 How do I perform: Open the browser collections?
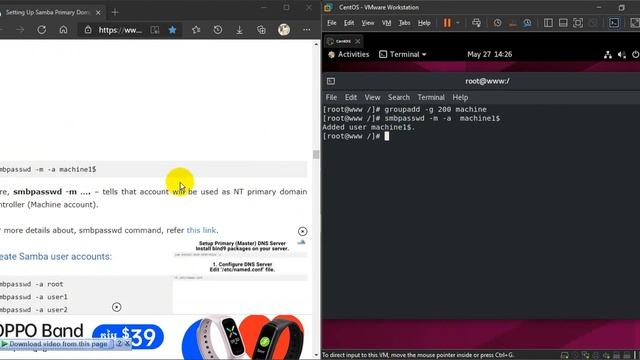click(261, 30)
